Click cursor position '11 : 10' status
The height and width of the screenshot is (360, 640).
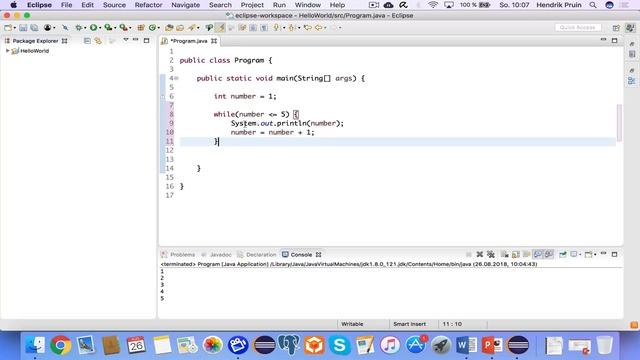pyautogui.click(x=452, y=324)
